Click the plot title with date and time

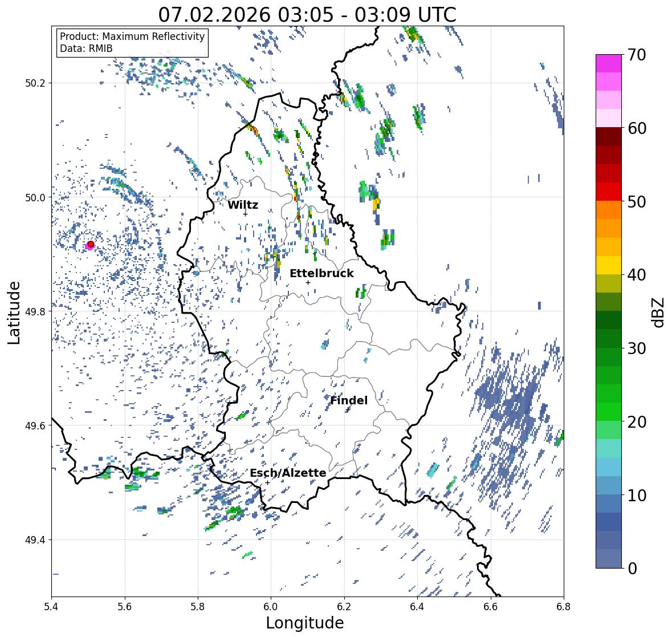pyautogui.click(x=307, y=15)
